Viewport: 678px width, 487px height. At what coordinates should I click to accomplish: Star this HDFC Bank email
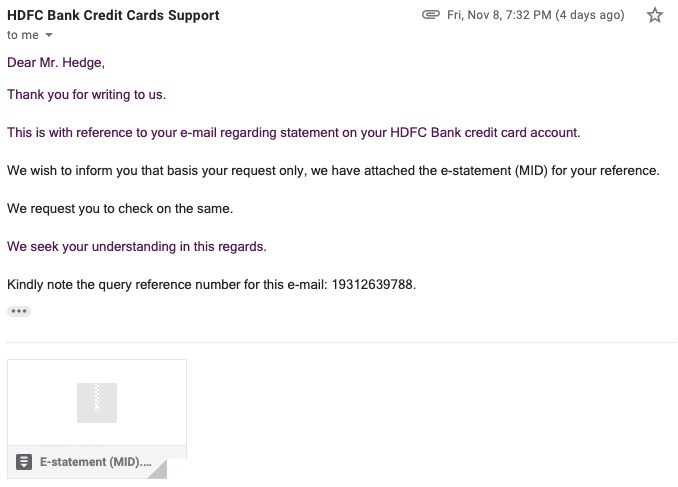click(655, 15)
